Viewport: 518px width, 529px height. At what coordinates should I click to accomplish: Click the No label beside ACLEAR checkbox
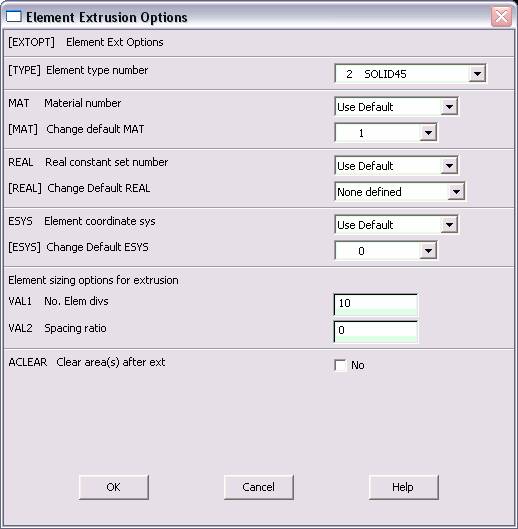(x=358, y=365)
